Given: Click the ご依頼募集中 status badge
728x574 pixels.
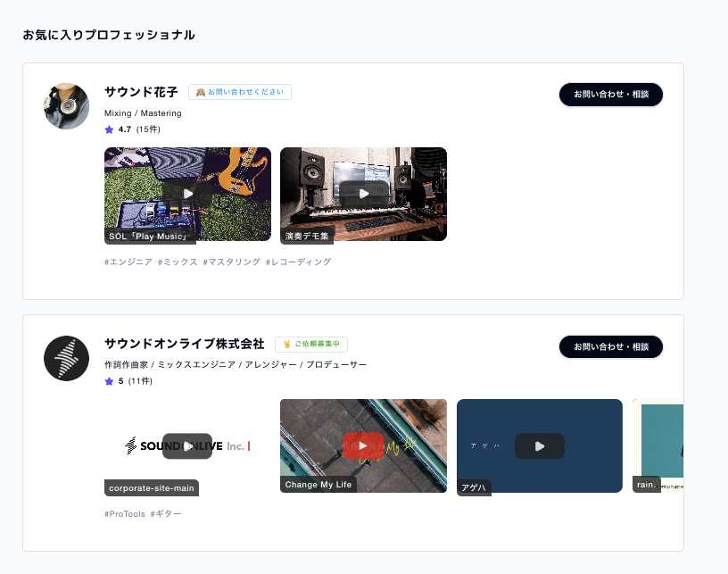Looking at the screenshot, I should click(311, 344).
